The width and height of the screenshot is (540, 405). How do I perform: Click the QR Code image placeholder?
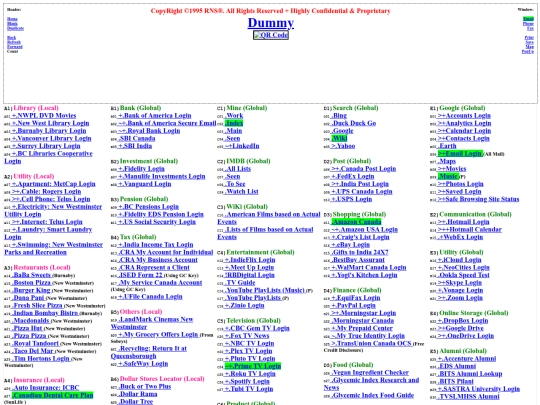pyautogui.click(x=271, y=35)
